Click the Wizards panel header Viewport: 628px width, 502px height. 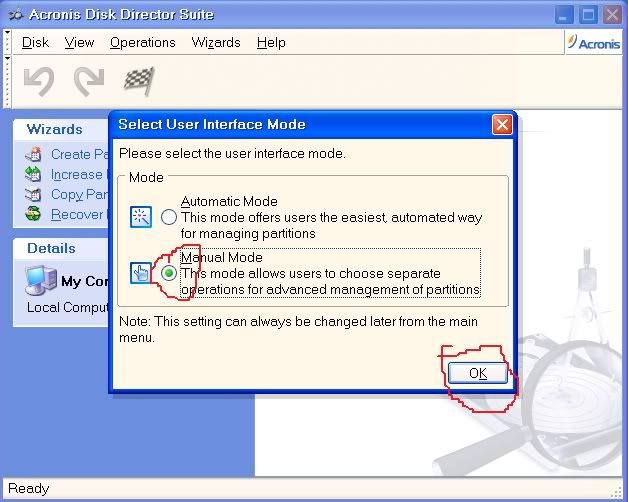pos(61,129)
